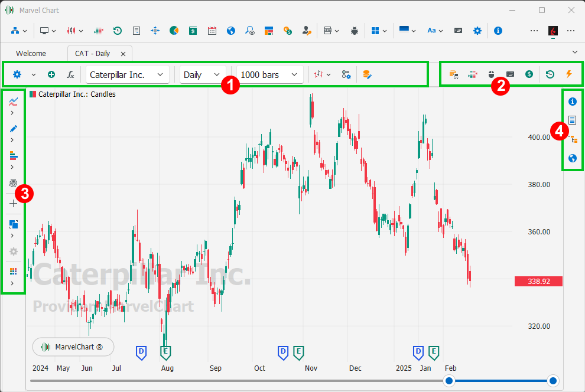Expand the arrow beside the chart gear
This screenshot has width=585, height=392.
point(34,75)
